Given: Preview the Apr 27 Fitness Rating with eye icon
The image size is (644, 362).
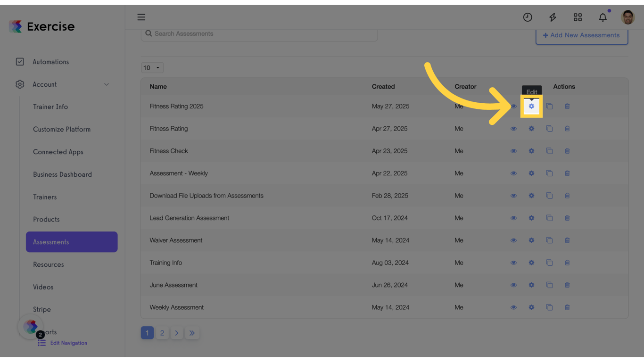Looking at the screenshot, I should pos(513,129).
